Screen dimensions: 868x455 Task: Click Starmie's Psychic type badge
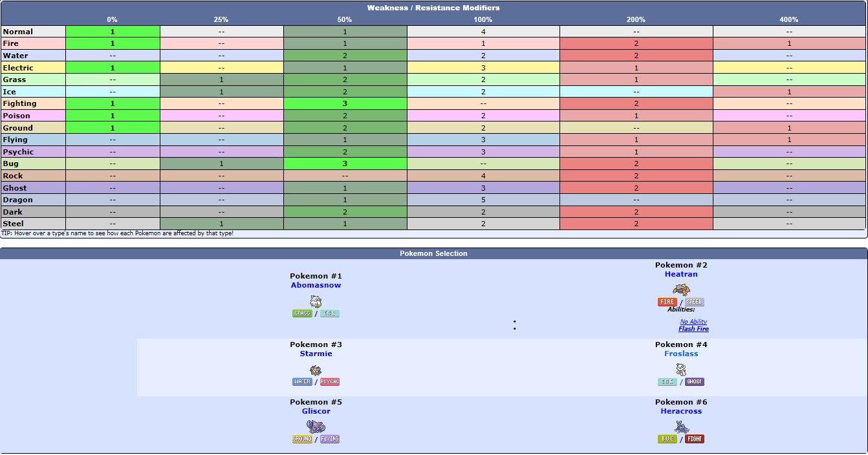(x=329, y=382)
